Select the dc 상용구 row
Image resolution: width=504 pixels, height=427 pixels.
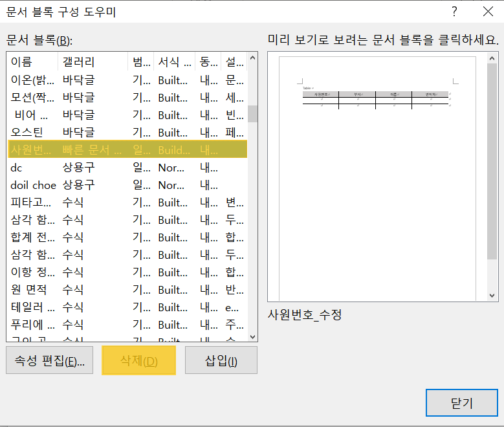127,167
